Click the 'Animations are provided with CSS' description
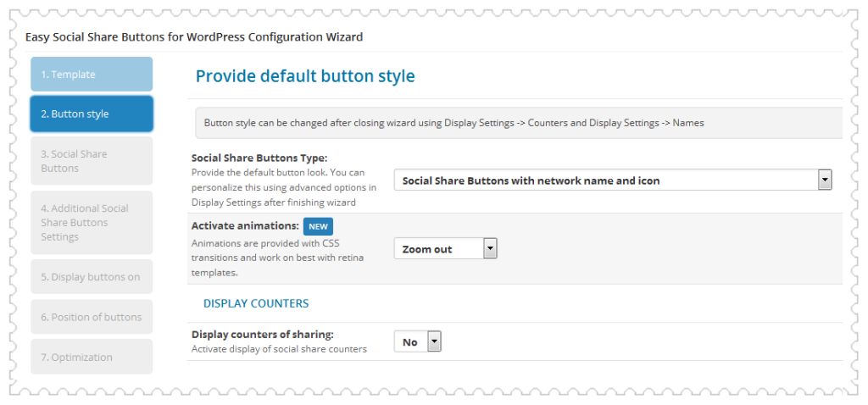868x405 pixels. (x=277, y=258)
